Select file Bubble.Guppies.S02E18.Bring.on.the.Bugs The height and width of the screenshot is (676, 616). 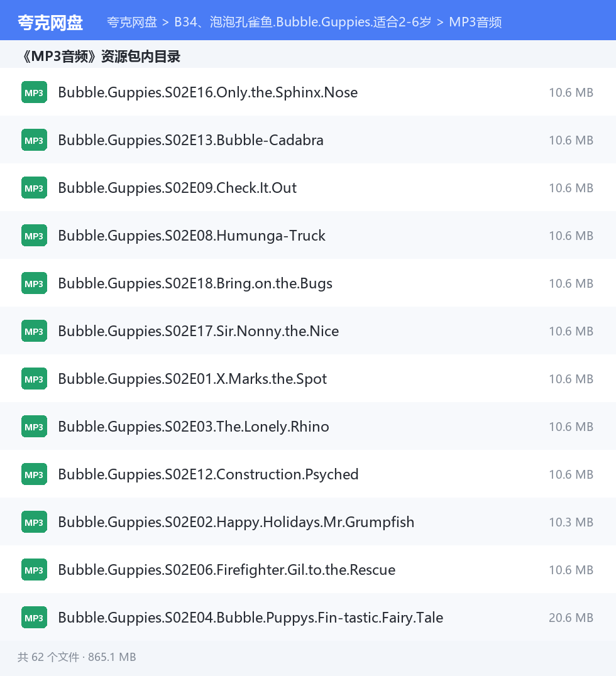(x=195, y=283)
